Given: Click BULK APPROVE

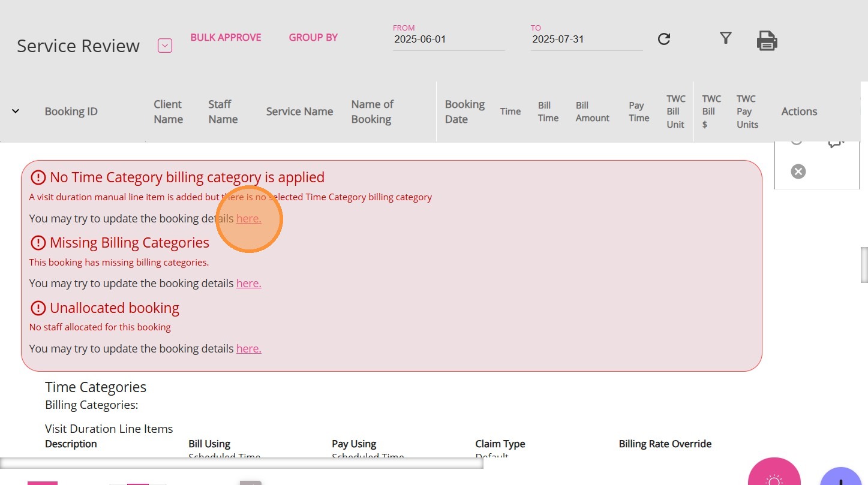Looking at the screenshot, I should 226,37.
